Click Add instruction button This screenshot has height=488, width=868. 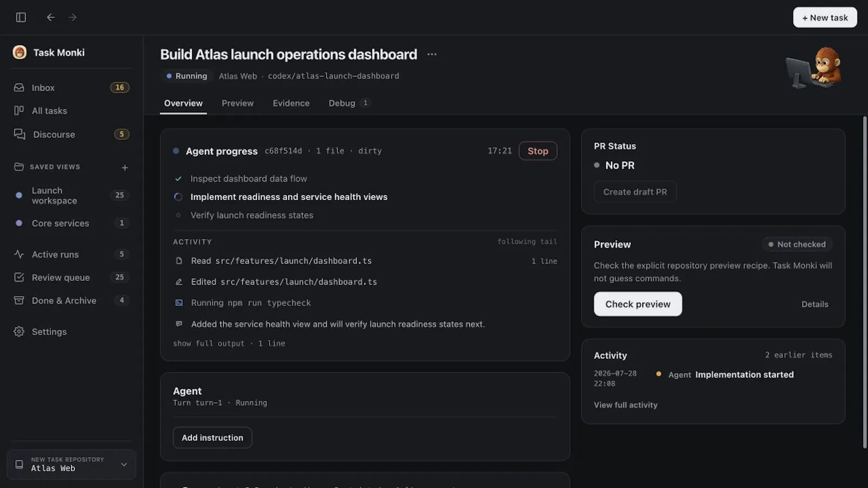point(213,438)
